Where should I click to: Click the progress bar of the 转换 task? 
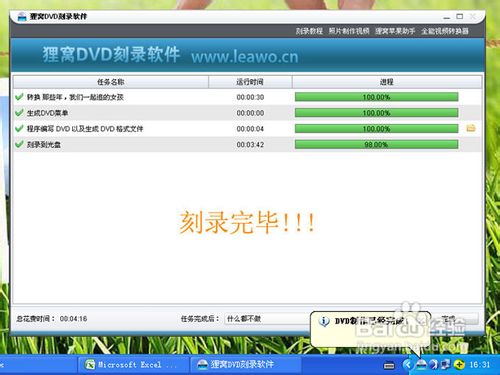376,97
